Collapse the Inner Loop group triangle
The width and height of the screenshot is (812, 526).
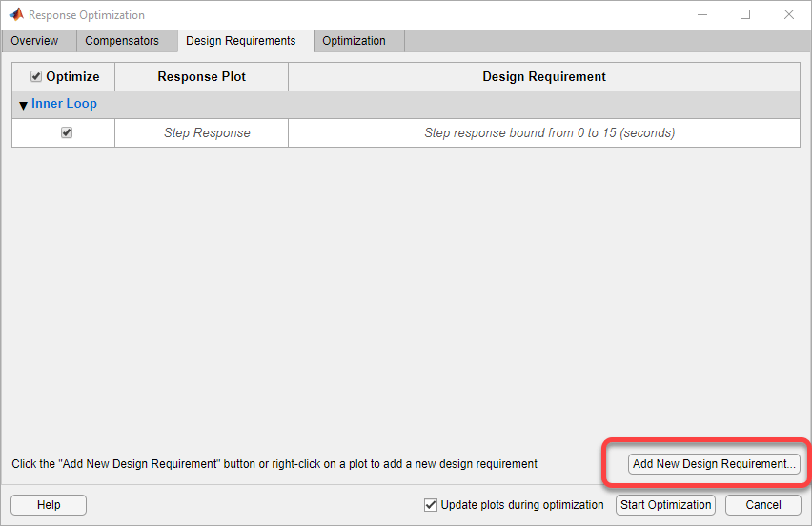[23, 105]
